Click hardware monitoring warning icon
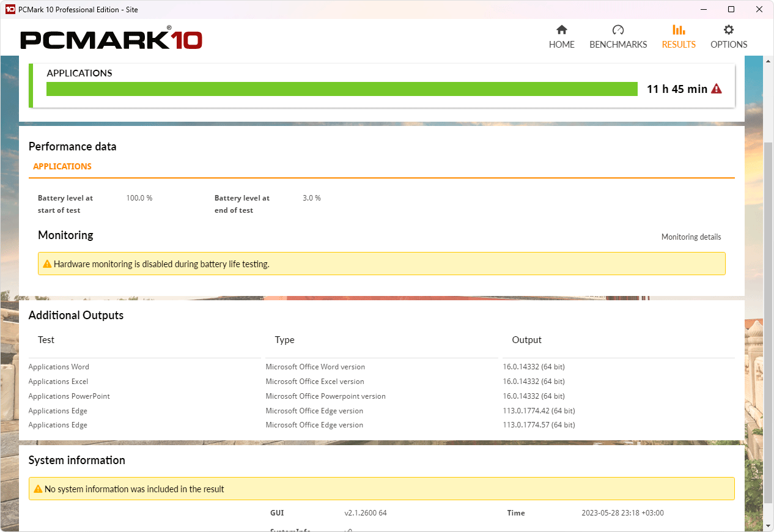The image size is (774, 532). tap(47, 264)
